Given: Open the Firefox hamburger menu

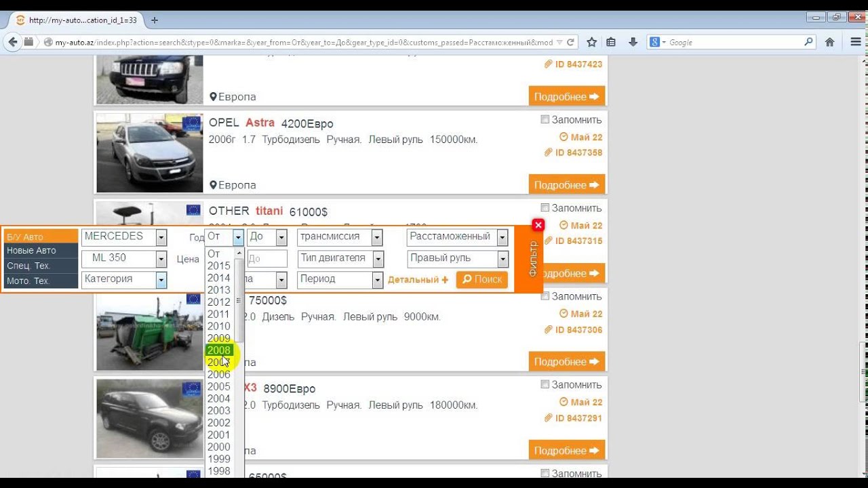Looking at the screenshot, I should click(x=855, y=42).
